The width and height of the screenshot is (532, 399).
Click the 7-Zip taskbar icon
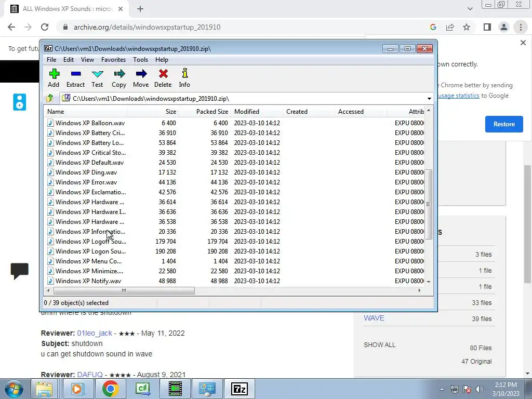coord(240,389)
